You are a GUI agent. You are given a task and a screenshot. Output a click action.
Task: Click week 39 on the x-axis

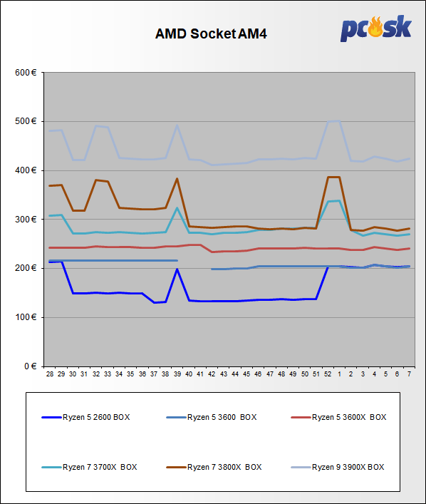pos(177,374)
